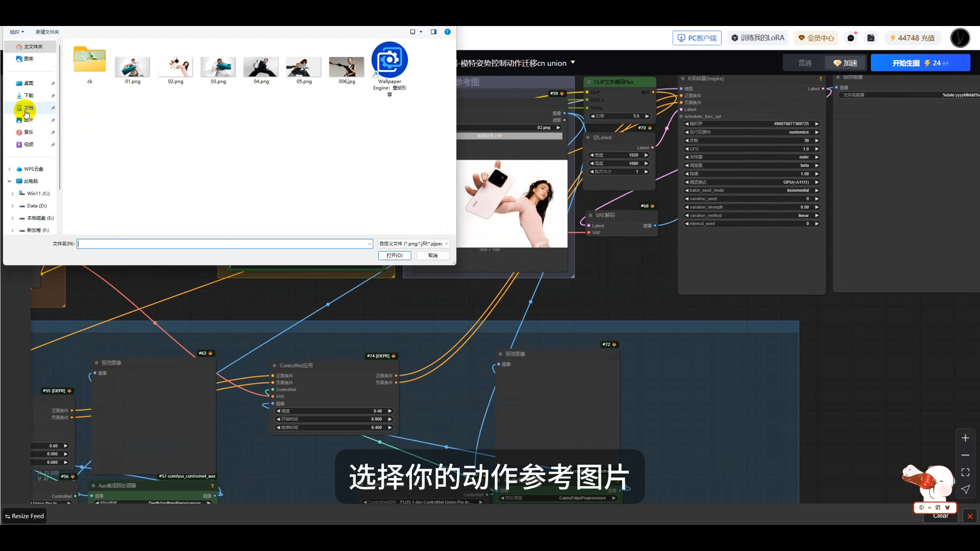Click the documents icon beside the chat bubble
Viewport: 980px width, 551px height.
click(870, 38)
